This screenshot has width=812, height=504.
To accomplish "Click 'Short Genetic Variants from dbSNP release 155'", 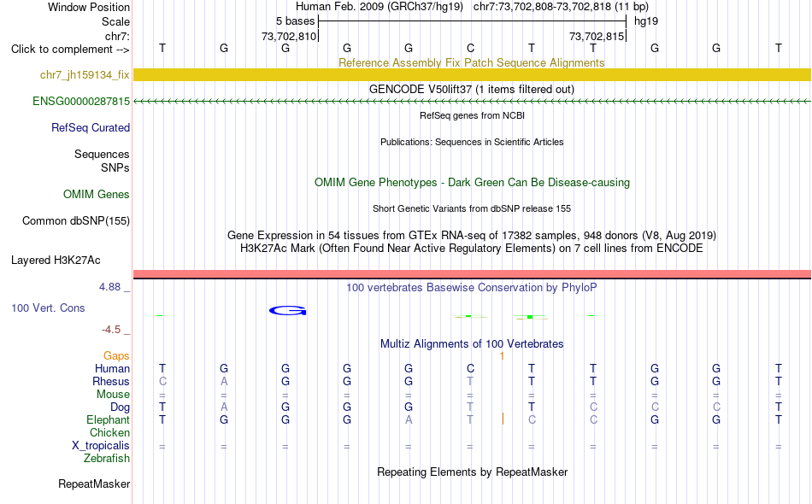I will click(472, 208).
